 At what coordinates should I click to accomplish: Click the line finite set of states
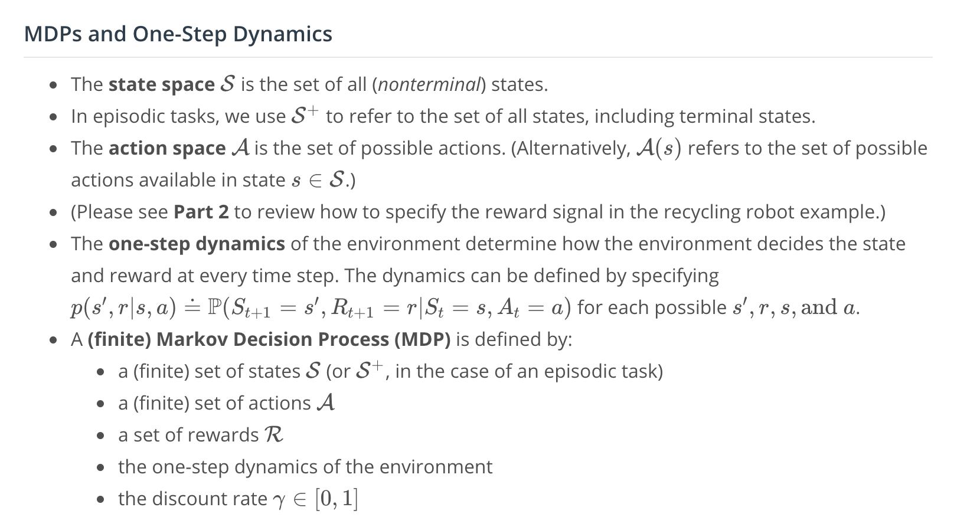(390, 371)
